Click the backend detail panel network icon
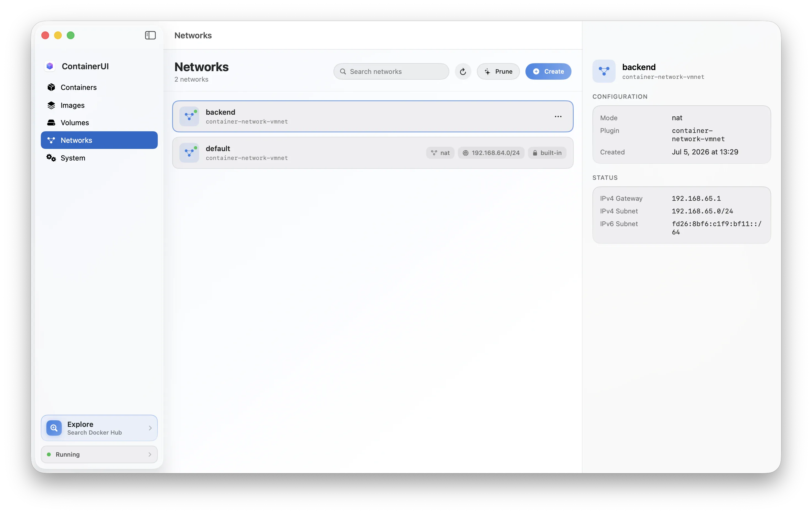Image resolution: width=812 pixels, height=514 pixels. (603, 71)
